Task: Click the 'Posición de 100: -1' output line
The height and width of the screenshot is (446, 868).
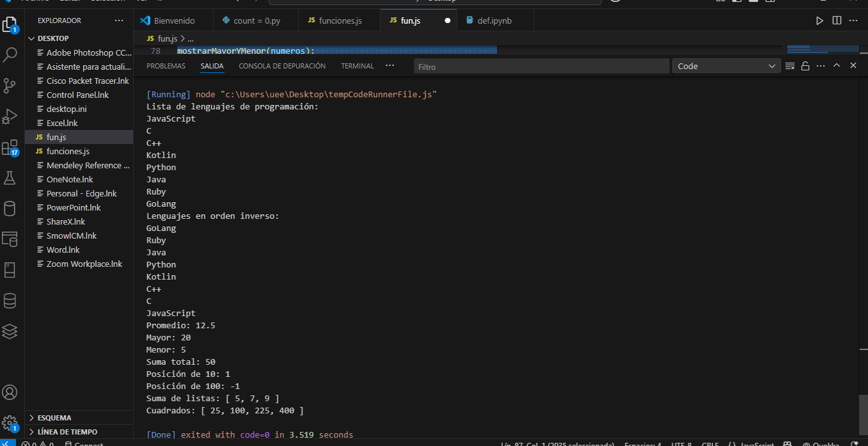Action: tap(193, 386)
